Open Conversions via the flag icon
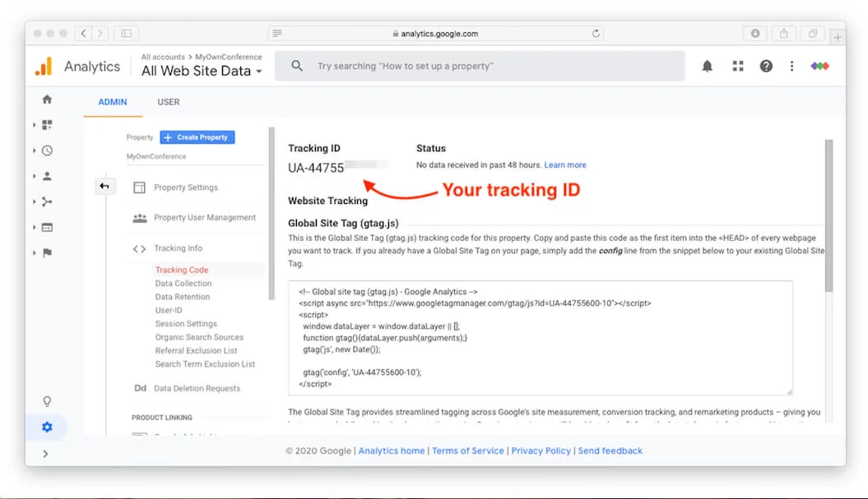 point(47,252)
